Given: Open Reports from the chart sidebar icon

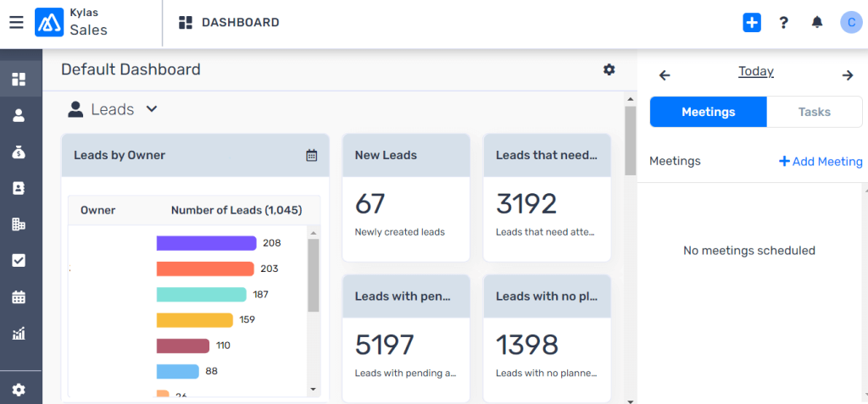Looking at the screenshot, I should click(x=19, y=333).
